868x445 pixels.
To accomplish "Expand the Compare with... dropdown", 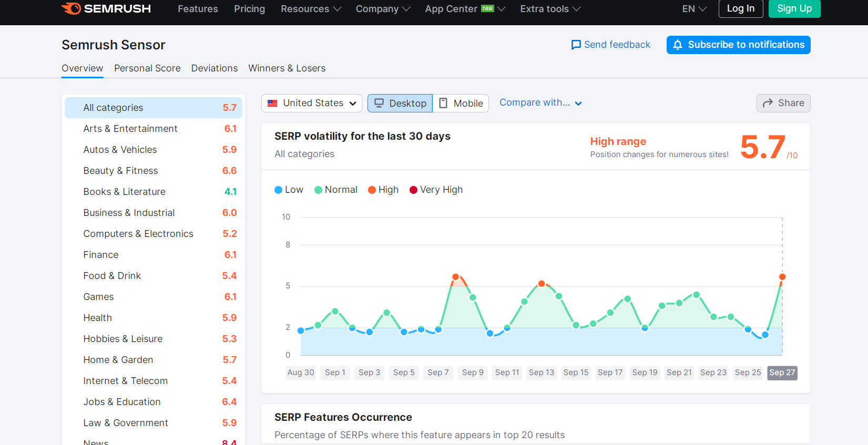I will [x=540, y=102].
